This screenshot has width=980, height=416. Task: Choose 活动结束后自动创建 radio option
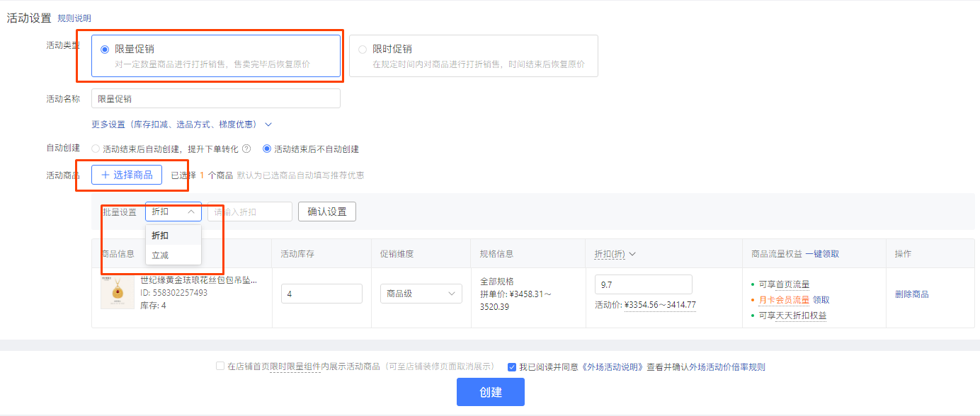(x=96, y=149)
